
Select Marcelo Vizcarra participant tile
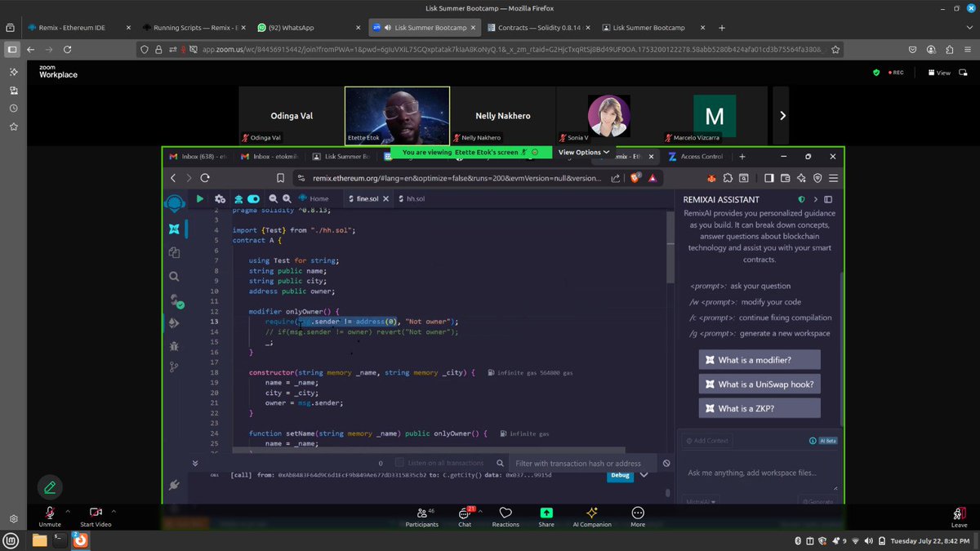(714, 116)
